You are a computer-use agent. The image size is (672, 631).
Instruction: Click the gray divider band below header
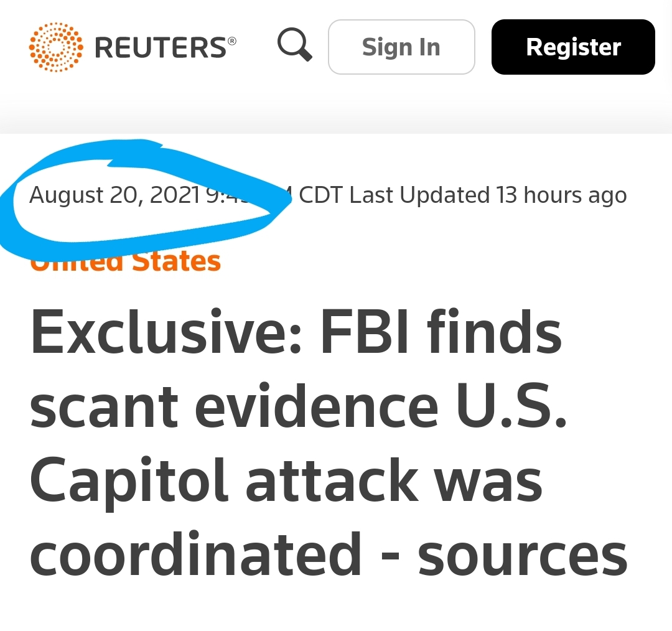point(336,114)
